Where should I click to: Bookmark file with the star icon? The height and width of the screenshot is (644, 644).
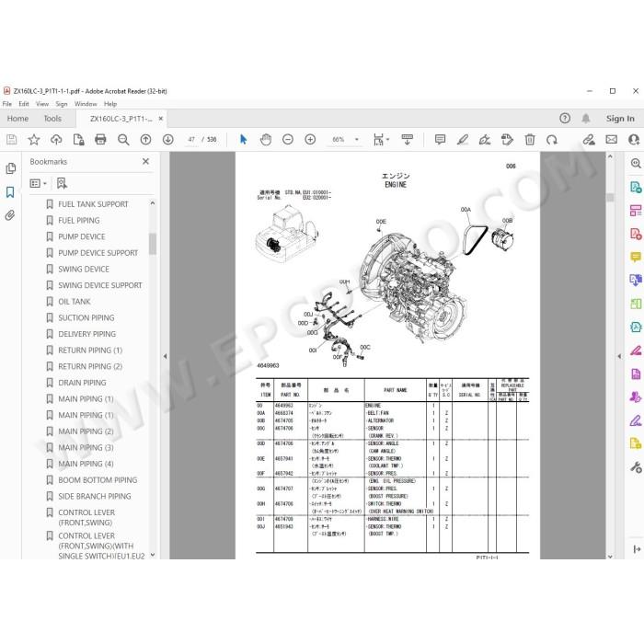(x=34, y=140)
